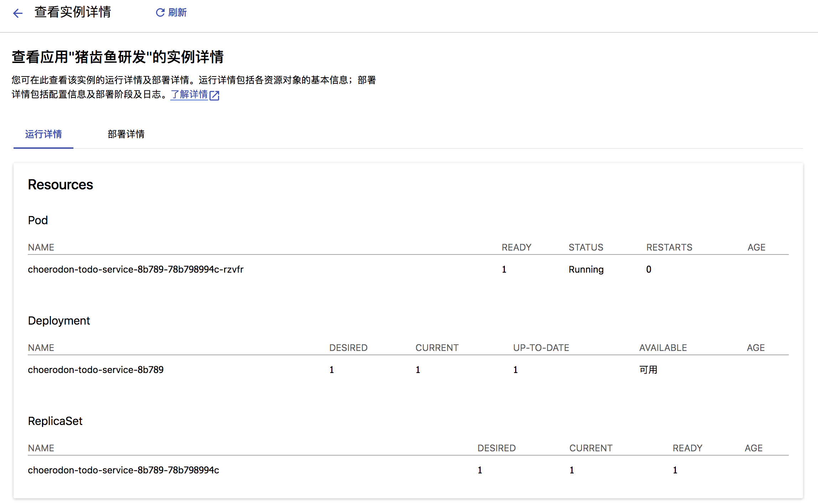This screenshot has width=818, height=504.
Task: Click the Running status of the pod
Action: click(586, 269)
